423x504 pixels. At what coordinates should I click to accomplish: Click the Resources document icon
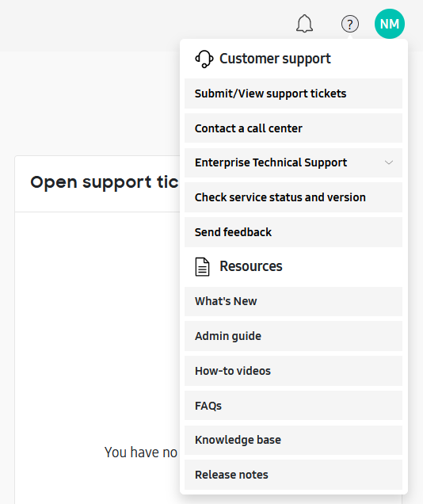[202, 267]
